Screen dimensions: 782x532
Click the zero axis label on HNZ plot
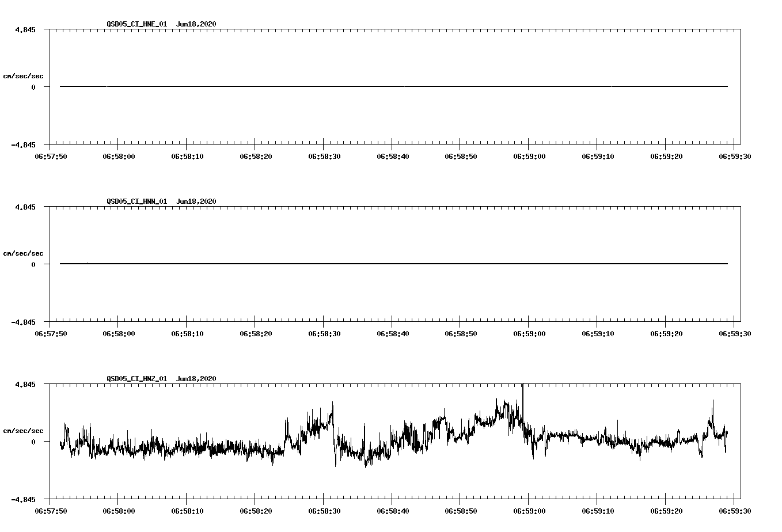pyautogui.click(x=33, y=442)
